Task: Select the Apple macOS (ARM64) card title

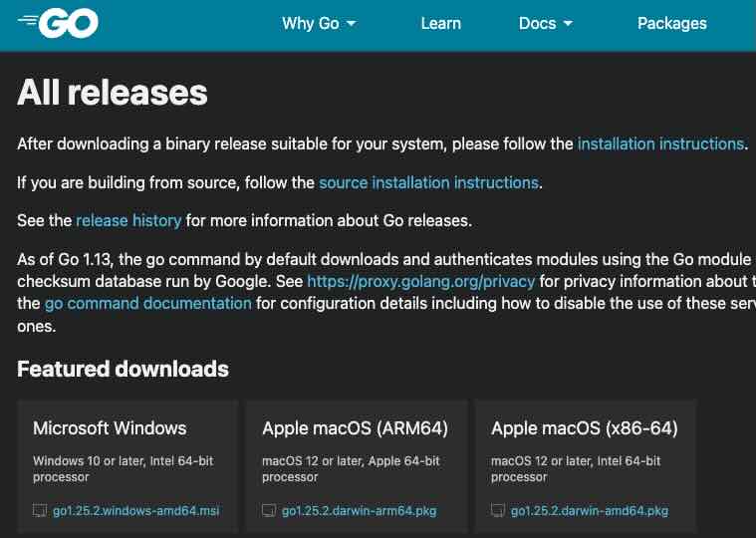Action: (x=355, y=428)
